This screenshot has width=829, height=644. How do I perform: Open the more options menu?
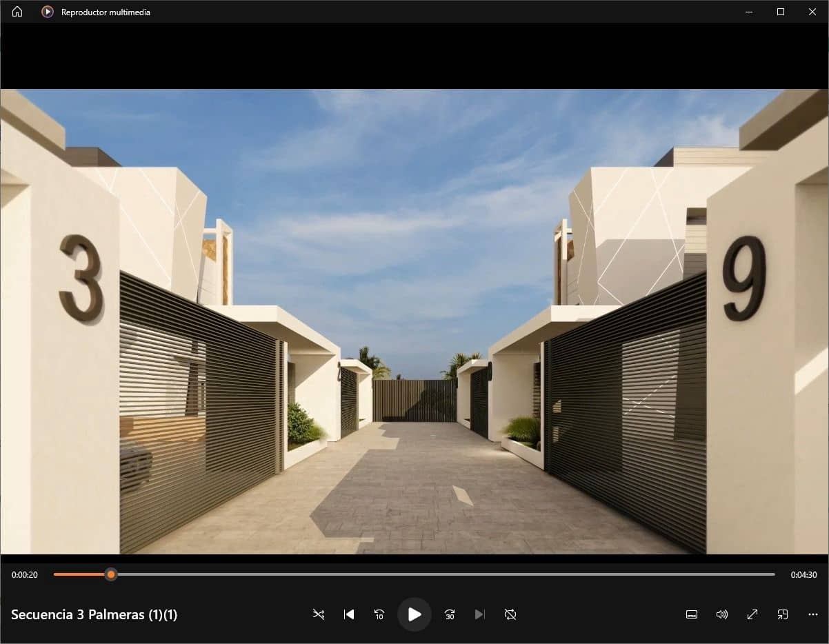[x=812, y=614]
